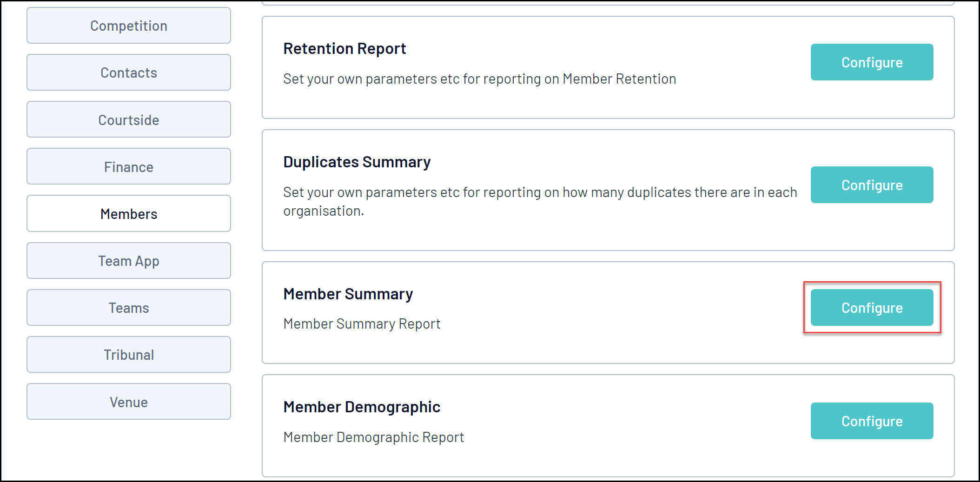Screen dimensions: 980x482
Task: Click the Member Summary heading
Action: click(x=348, y=294)
